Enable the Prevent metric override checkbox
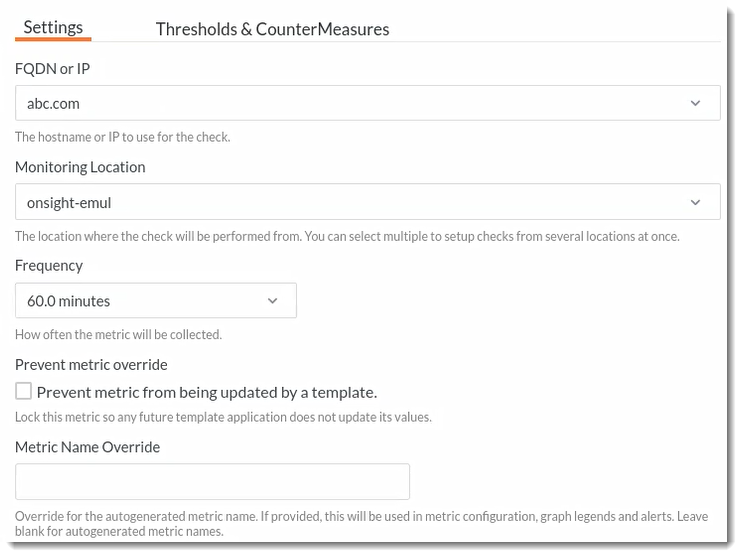The height and width of the screenshot is (557, 742). 23,391
